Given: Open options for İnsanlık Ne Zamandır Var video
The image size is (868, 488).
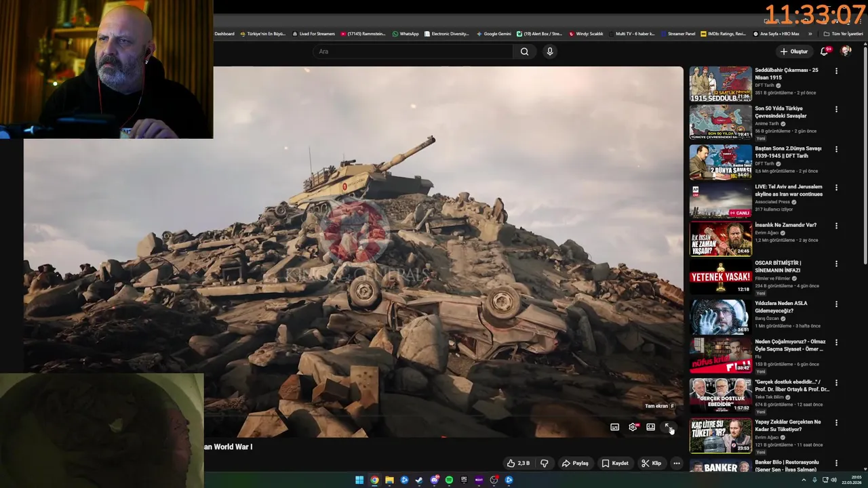Looking at the screenshot, I should point(836,226).
